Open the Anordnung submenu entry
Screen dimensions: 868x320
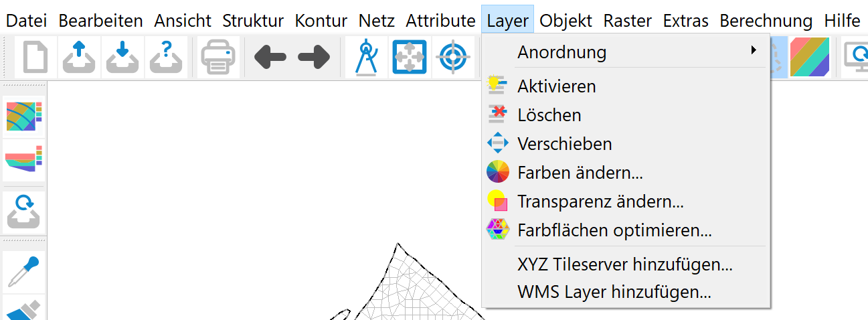pyautogui.click(x=626, y=52)
